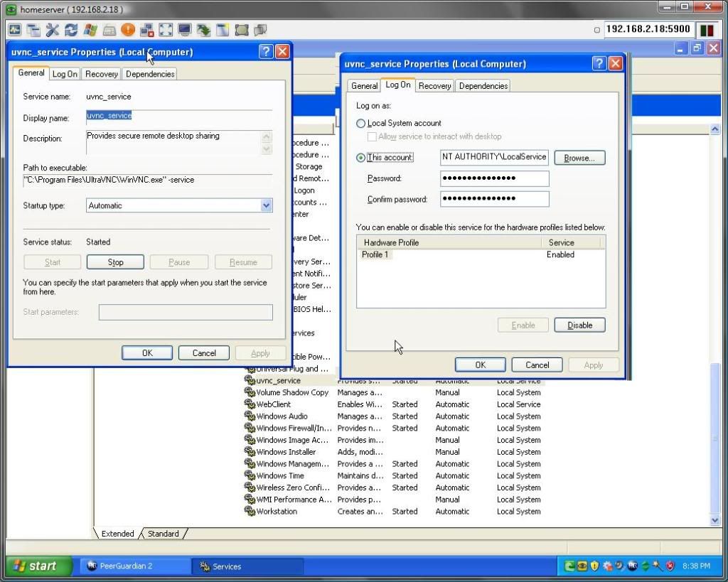Click the select single window toolbar icon
The image size is (728, 582).
point(223,30)
